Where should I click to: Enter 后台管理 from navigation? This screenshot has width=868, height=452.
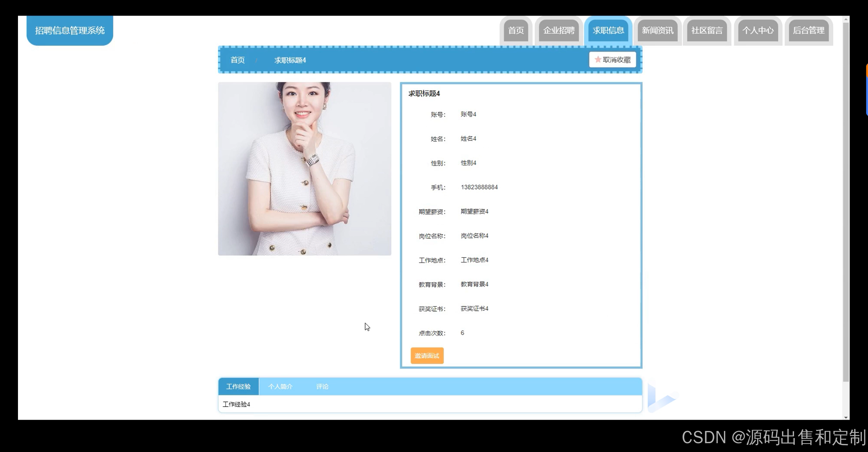click(809, 31)
